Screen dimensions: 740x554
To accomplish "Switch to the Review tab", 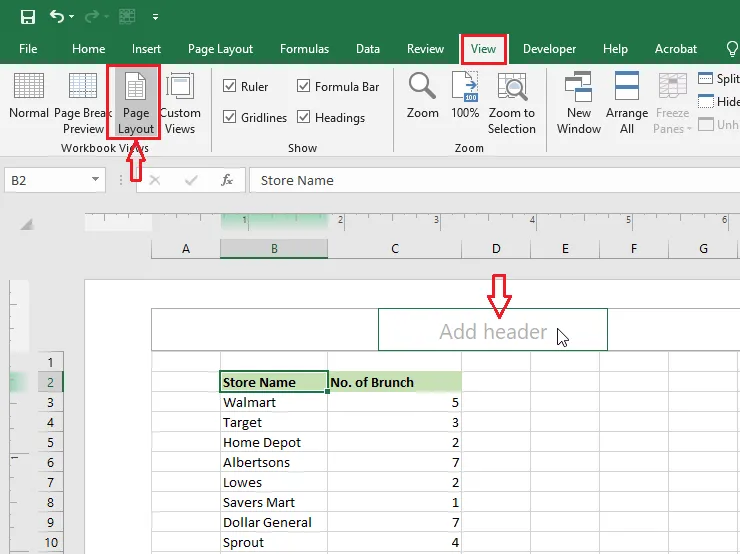I will pyautogui.click(x=425, y=49).
